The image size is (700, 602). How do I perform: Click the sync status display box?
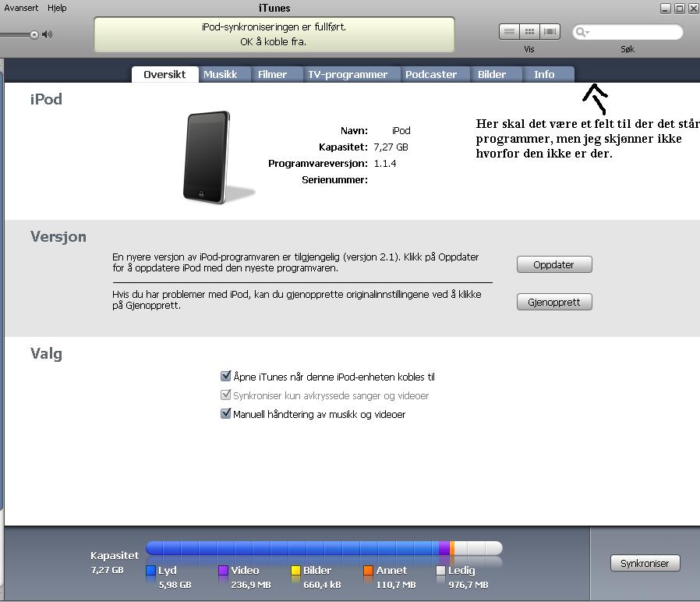[x=274, y=34]
